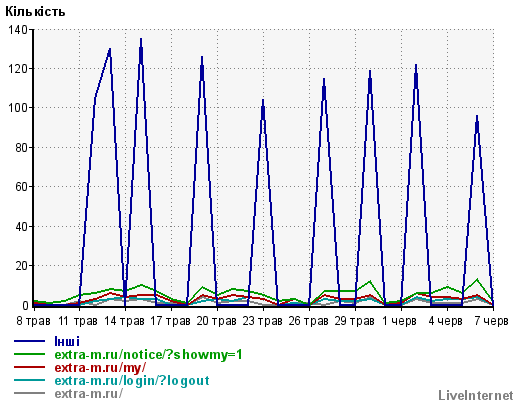This screenshot has height=405, width=520.
Task: Open the extra-m.ru/my/ legend entry
Action: 100,367
